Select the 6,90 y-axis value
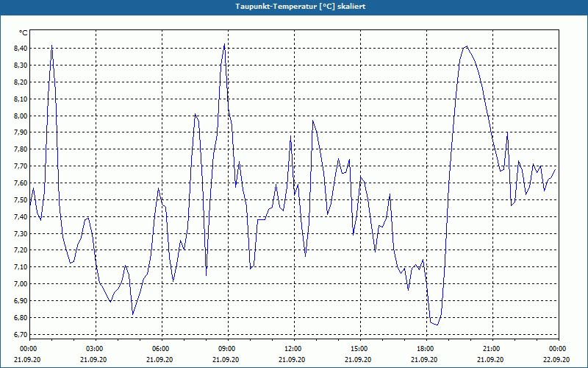This screenshot has width=588, height=368. coord(21,301)
